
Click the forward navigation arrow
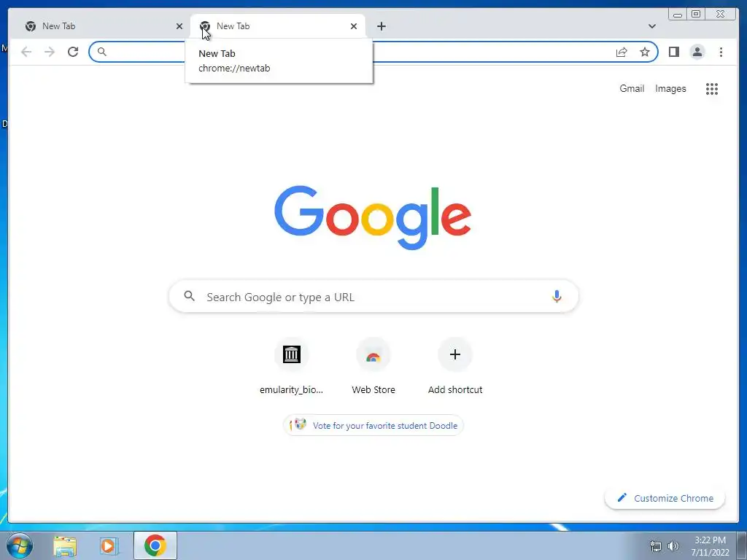point(50,52)
